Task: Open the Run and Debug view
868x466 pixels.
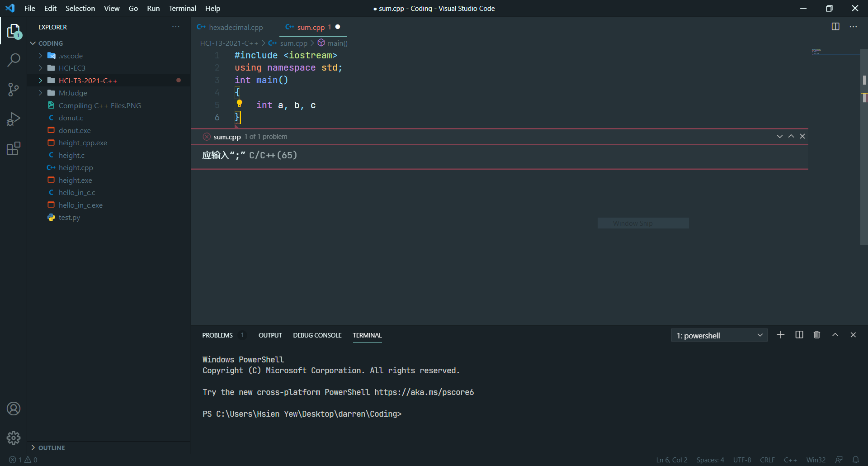Action: click(x=14, y=119)
